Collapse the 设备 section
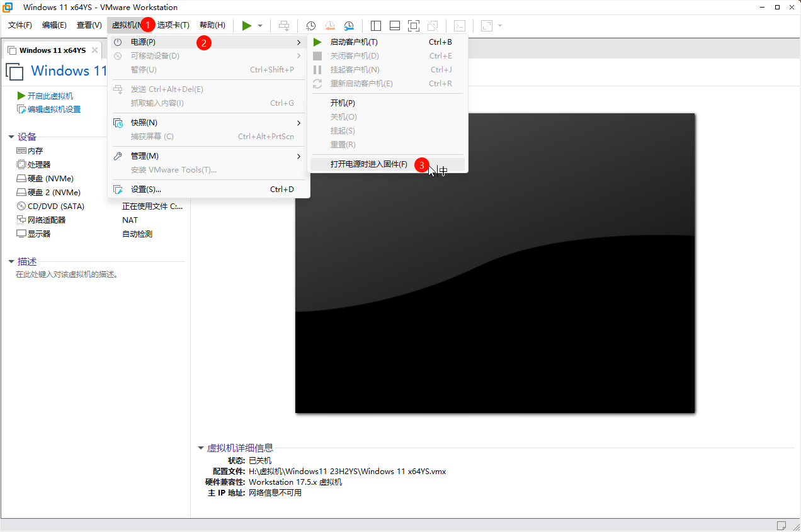 click(x=11, y=137)
